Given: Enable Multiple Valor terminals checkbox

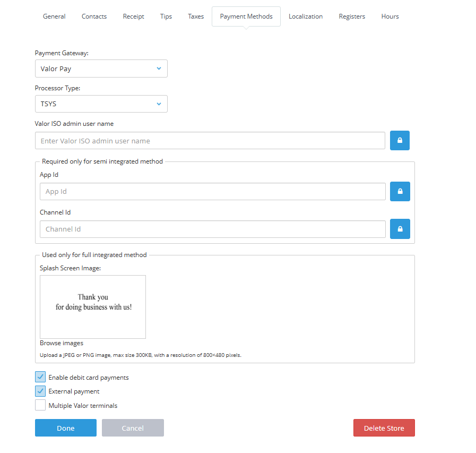Looking at the screenshot, I should tap(40, 405).
